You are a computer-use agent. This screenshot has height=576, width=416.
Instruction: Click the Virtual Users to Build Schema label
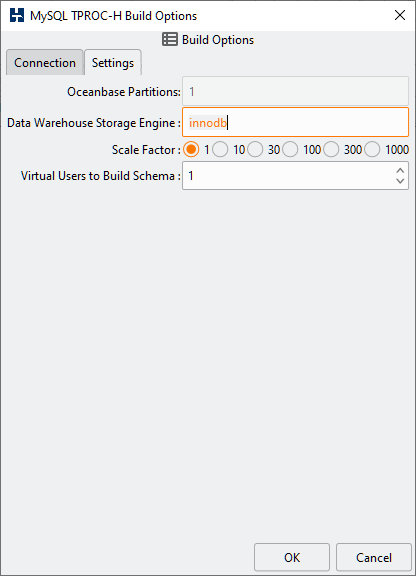point(100,176)
